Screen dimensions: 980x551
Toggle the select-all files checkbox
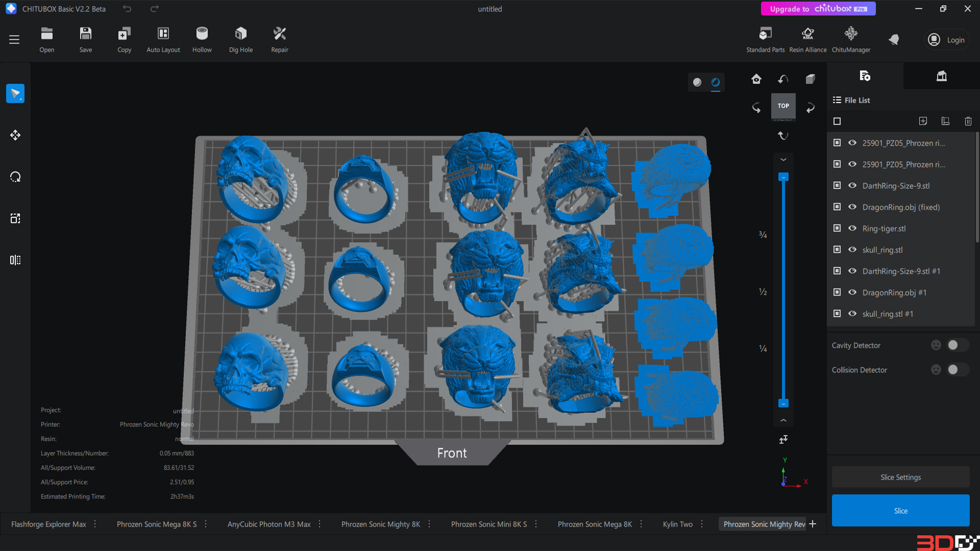pyautogui.click(x=837, y=121)
